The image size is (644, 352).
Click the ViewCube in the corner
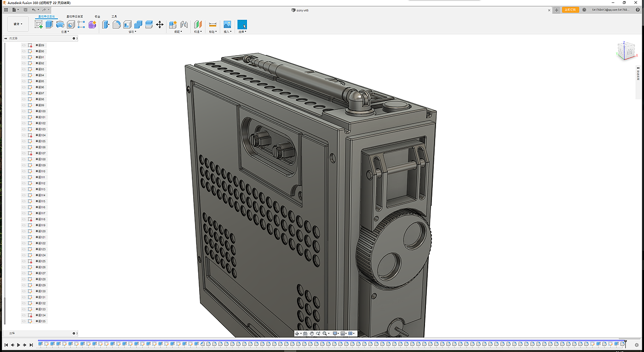point(626,51)
